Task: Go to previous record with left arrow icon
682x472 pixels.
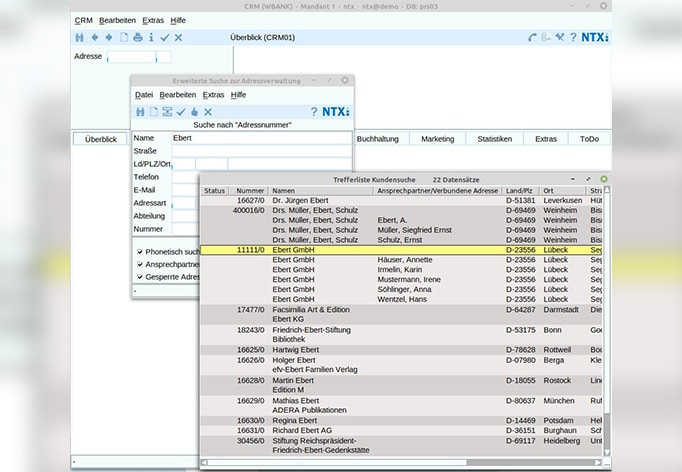Action: tap(94, 37)
